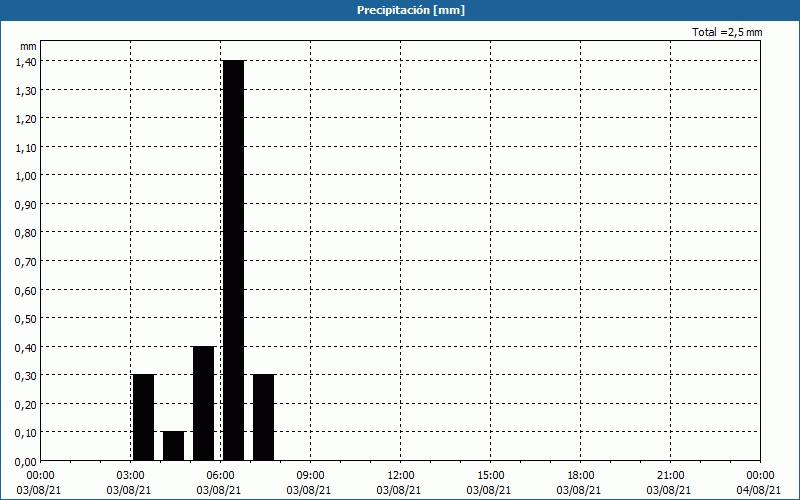Click the 15:00 time label

point(491,476)
